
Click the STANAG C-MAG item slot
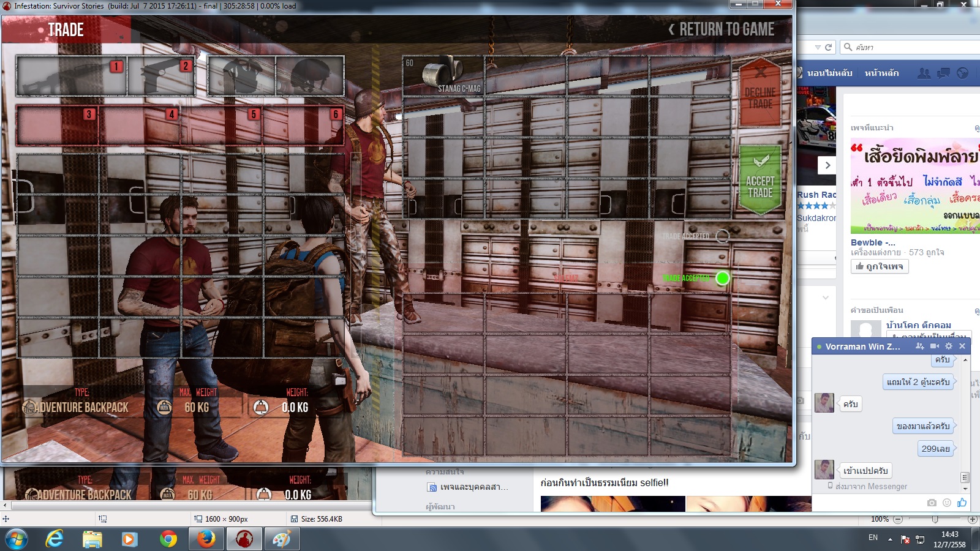(443, 76)
